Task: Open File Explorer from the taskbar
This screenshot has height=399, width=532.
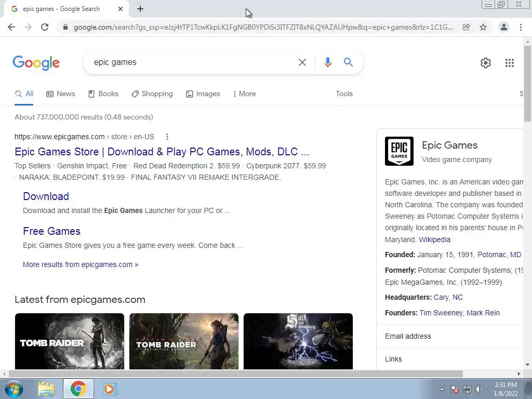Action: (x=46, y=389)
